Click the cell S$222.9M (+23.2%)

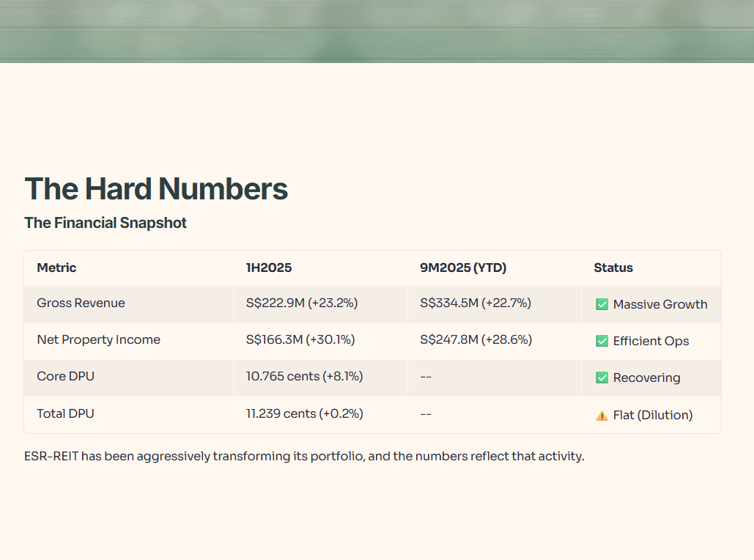(302, 303)
